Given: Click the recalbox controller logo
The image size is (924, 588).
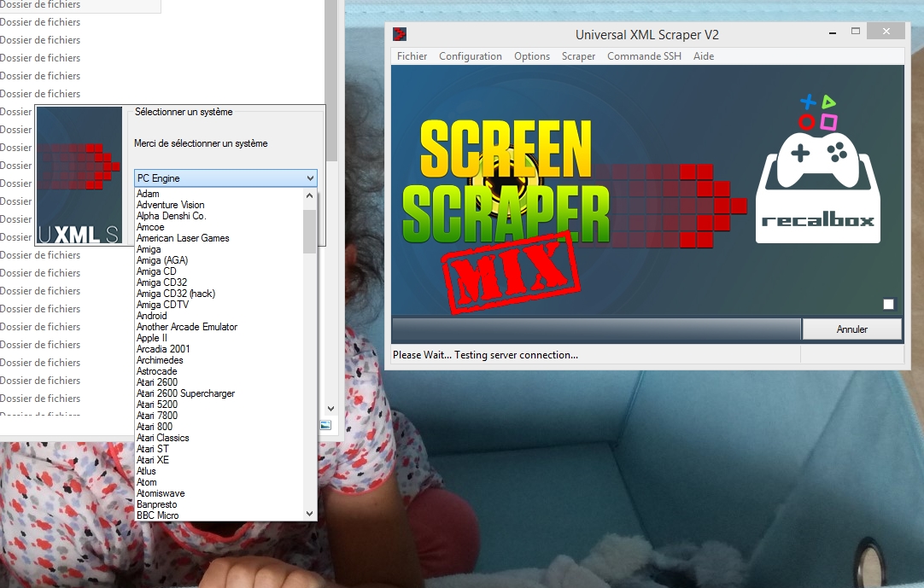Looking at the screenshot, I should pyautogui.click(x=818, y=170).
